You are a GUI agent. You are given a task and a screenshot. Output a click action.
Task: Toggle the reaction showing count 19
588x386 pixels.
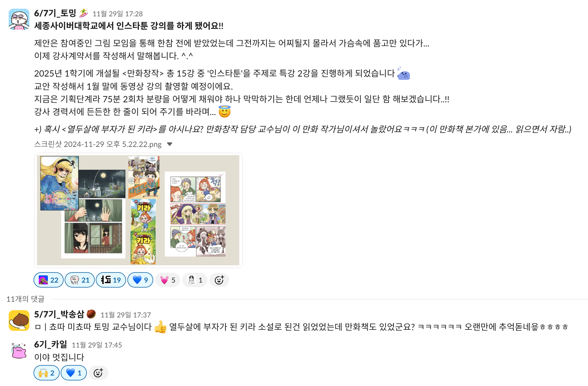click(x=111, y=280)
